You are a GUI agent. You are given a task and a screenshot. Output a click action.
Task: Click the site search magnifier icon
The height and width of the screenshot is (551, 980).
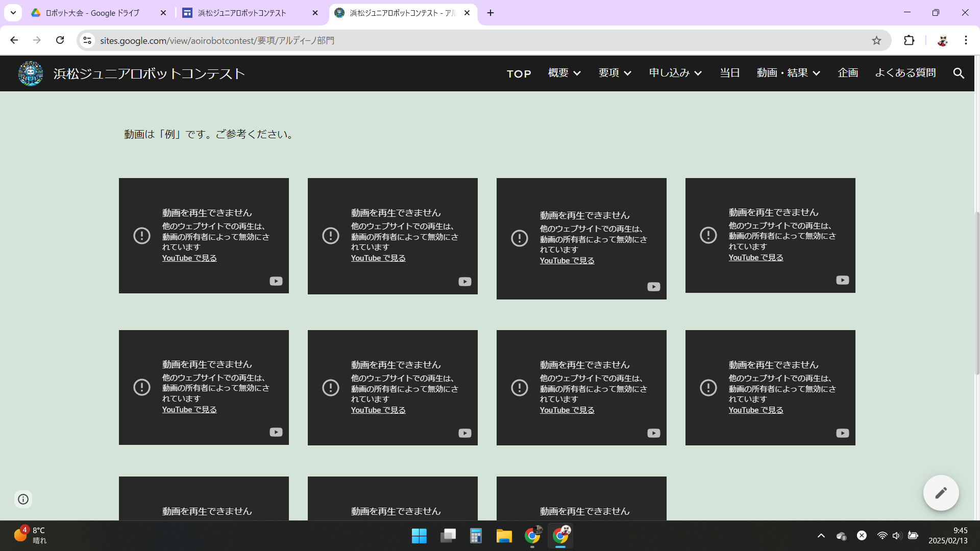point(959,73)
